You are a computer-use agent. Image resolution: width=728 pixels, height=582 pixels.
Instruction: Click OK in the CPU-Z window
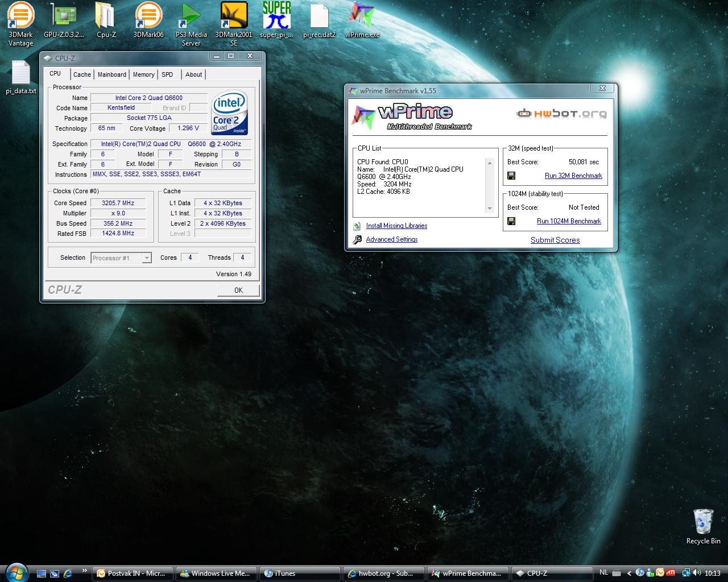[238, 290]
